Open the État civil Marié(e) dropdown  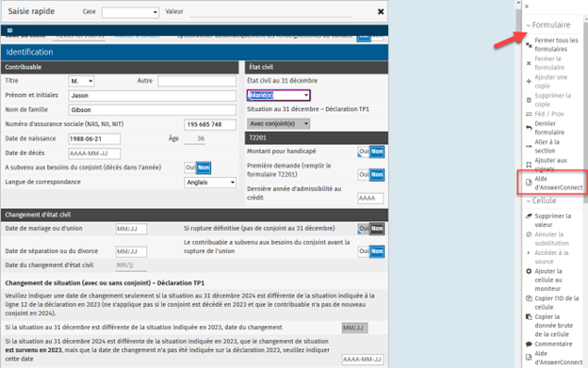[x=278, y=95]
